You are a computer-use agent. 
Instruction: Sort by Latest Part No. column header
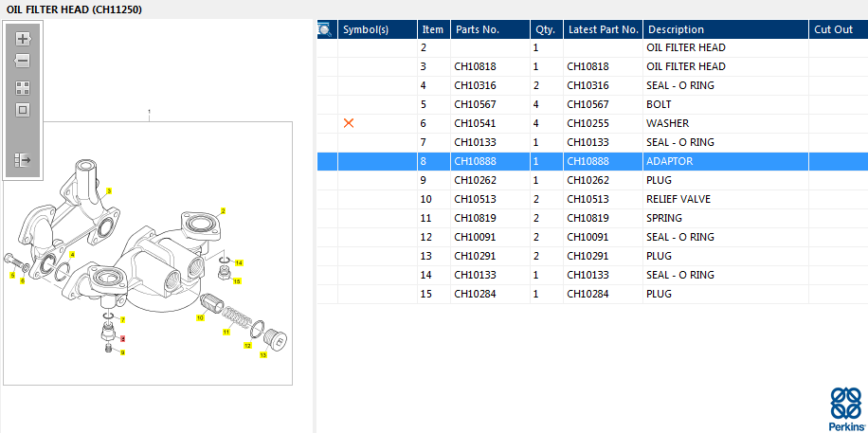pyautogui.click(x=604, y=30)
